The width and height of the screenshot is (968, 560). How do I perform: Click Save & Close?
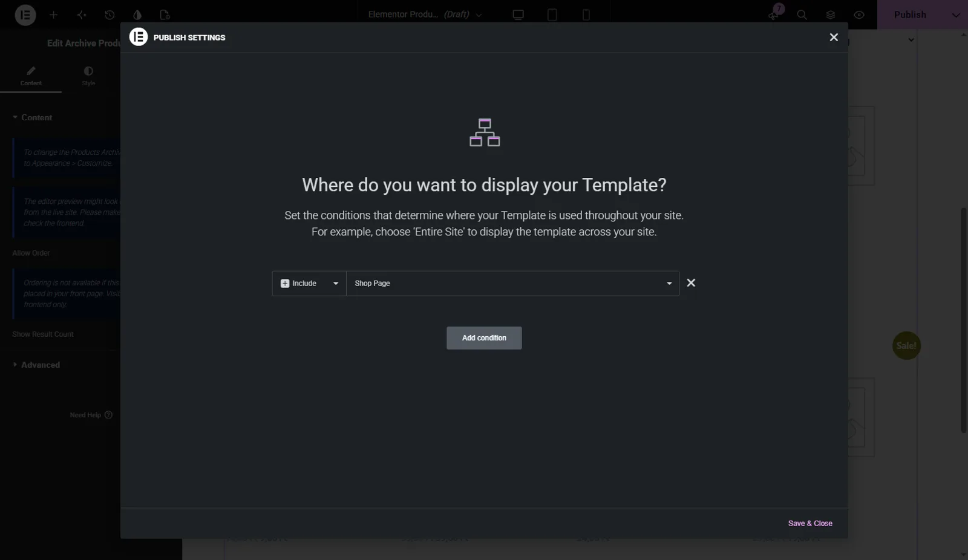tap(810, 523)
